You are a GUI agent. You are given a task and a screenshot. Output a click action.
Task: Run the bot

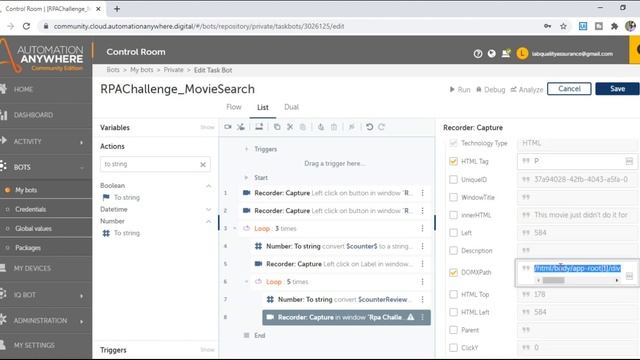[x=460, y=89]
